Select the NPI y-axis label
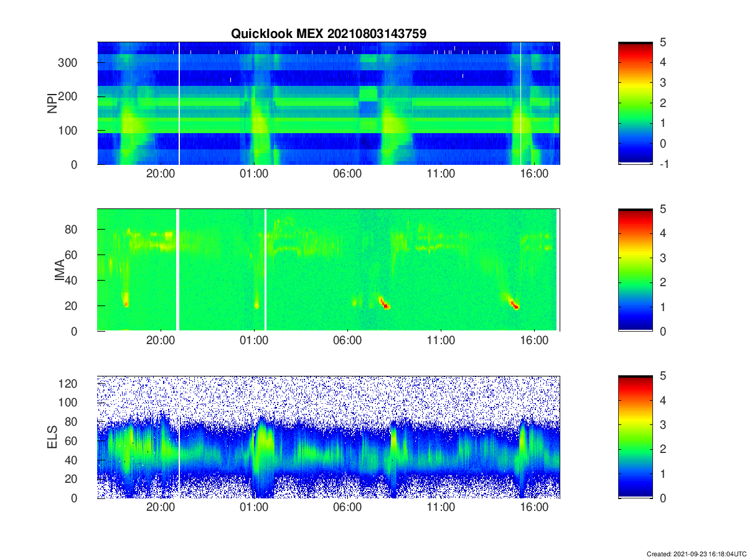This screenshot has height=560, width=747. pos(52,103)
